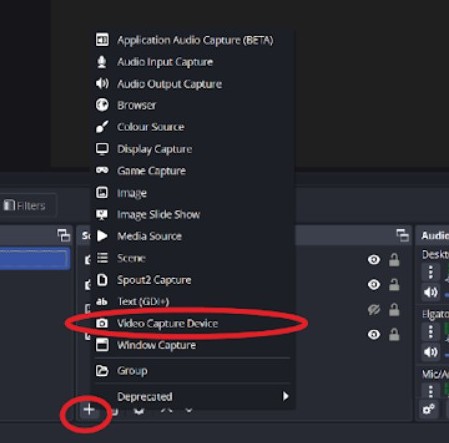Open the three-dot menu for Mic/Aux

(x=431, y=391)
